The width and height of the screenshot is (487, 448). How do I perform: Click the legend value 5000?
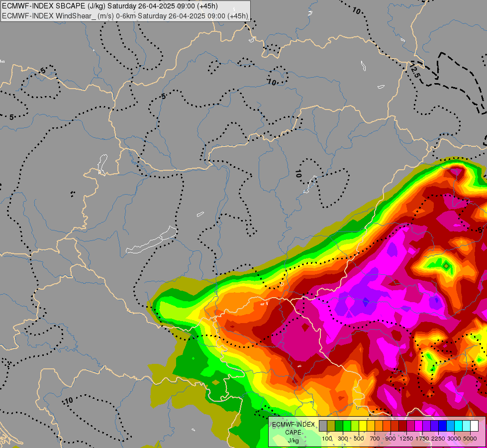(470, 439)
